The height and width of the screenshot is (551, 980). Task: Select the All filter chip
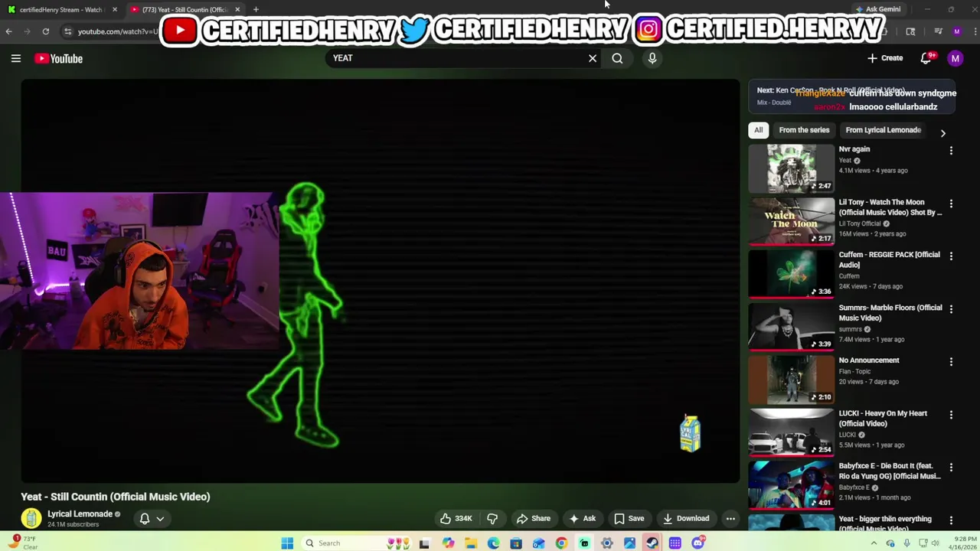(x=758, y=130)
